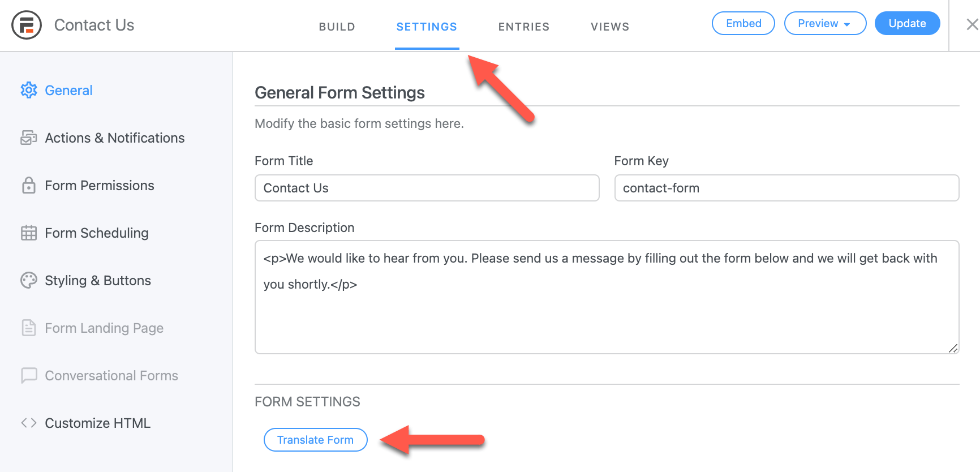The width and height of the screenshot is (980, 472).
Task: Click the Translate Form button
Action: click(x=315, y=440)
